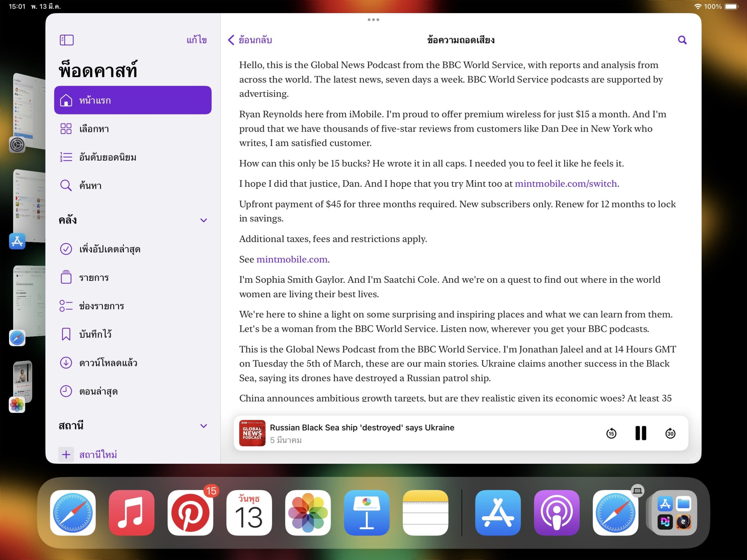Tap the แก้ไข edit button
747x560 pixels.
pos(197,40)
